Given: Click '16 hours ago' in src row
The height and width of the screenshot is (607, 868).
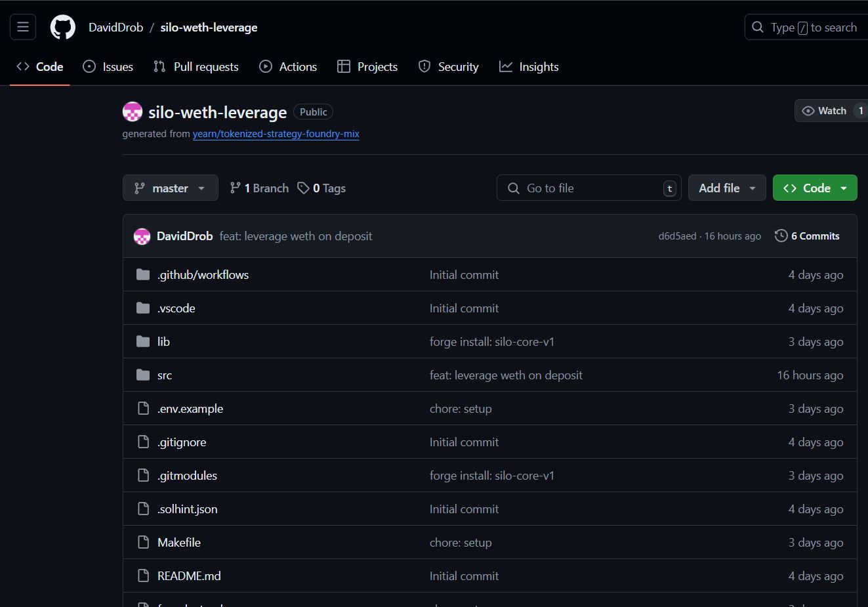Looking at the screenshot, I should [810, 375].
